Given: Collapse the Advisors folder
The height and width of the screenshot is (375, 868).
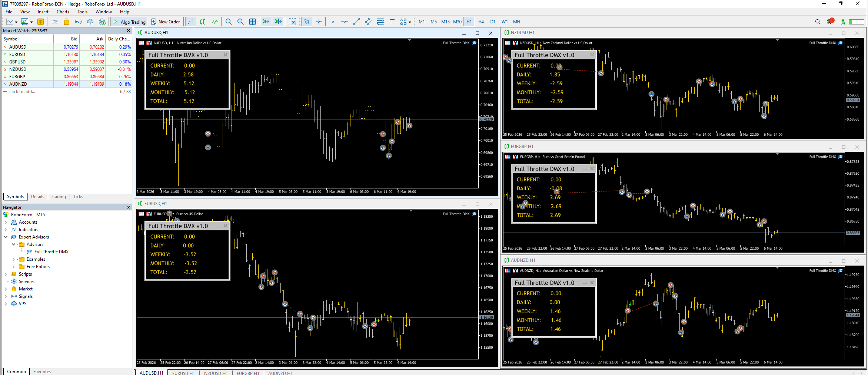Looking at the screenshot, I should [13, 244].
